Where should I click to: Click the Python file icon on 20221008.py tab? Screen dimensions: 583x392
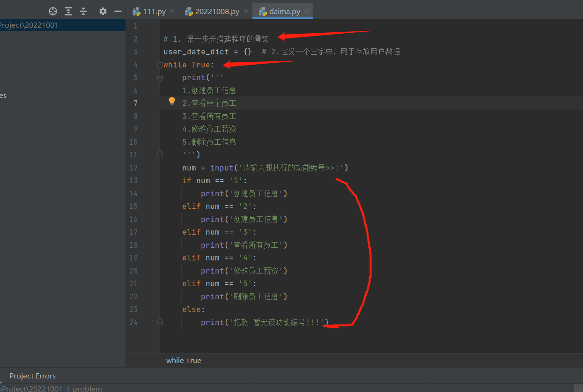click(x=189, y=12)
